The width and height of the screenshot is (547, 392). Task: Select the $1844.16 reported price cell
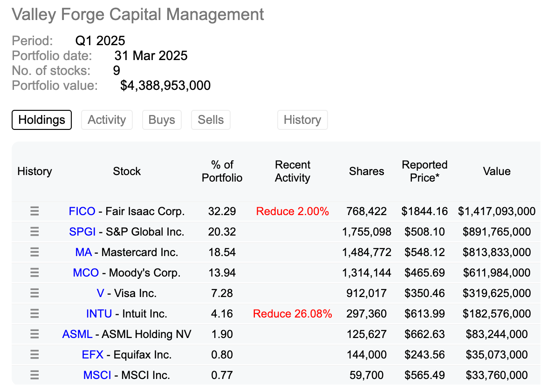click(x=424, y=211)
